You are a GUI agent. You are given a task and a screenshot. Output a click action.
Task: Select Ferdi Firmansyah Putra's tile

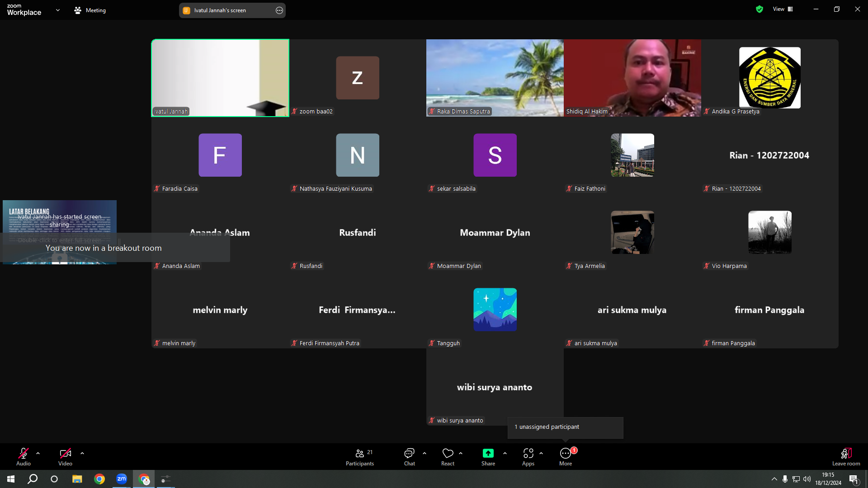click(x=358, y=310)
